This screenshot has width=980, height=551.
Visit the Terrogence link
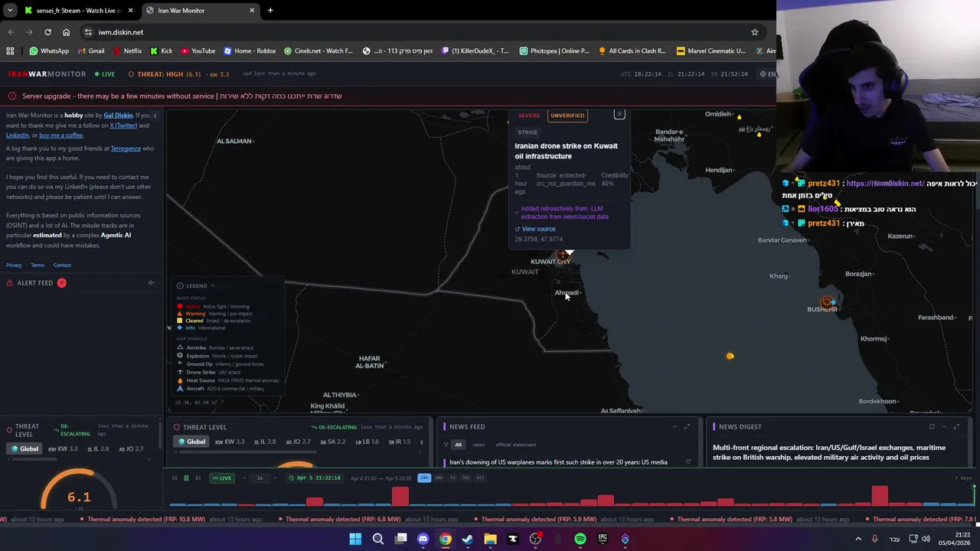(126, 148)
